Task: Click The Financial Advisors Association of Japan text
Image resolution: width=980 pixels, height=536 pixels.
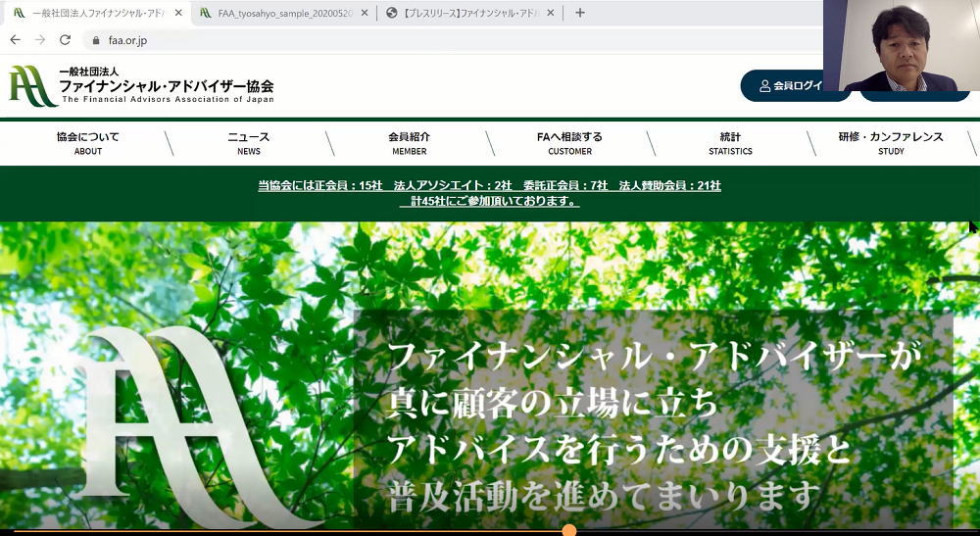Action: [x=168, y=99]
